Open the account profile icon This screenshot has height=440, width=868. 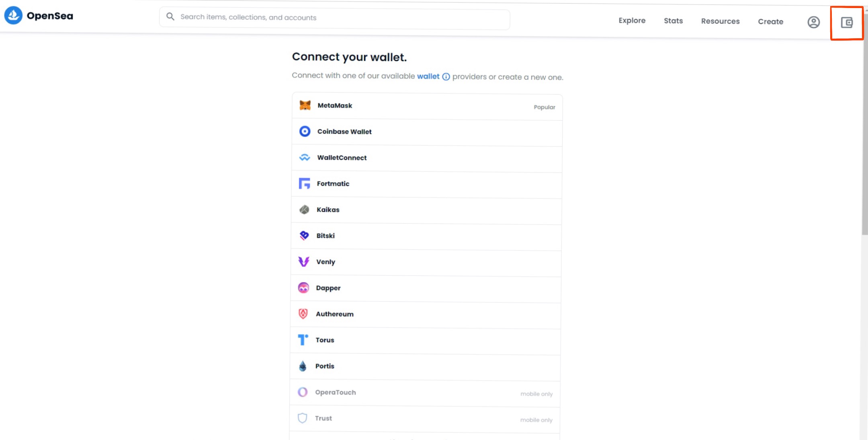(814, 22)
